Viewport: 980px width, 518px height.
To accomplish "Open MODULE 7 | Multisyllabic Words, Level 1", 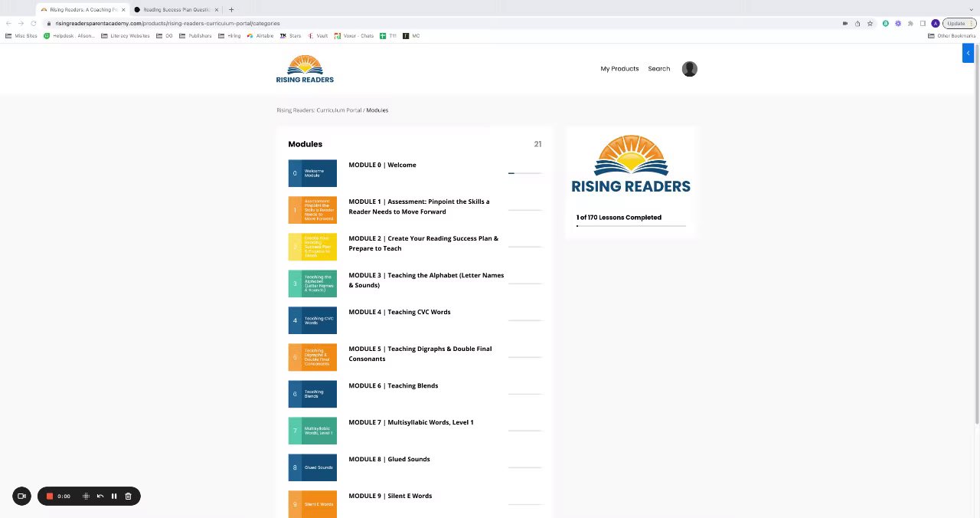I will point(411,422).
